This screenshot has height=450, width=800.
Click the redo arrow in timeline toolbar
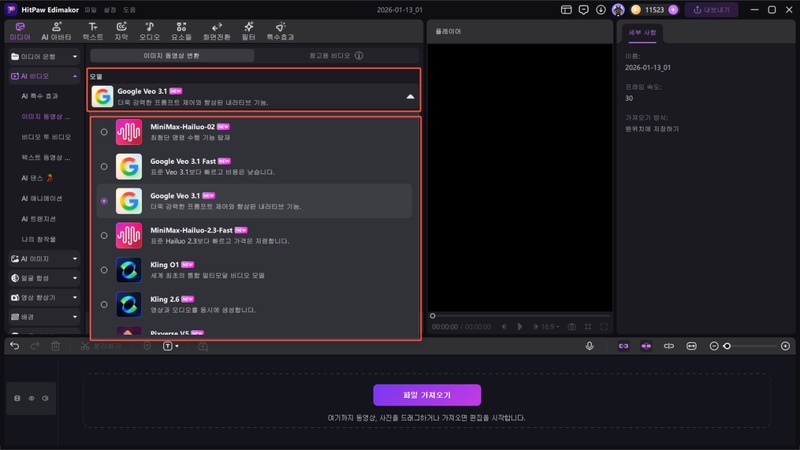[x=35, y=346]
